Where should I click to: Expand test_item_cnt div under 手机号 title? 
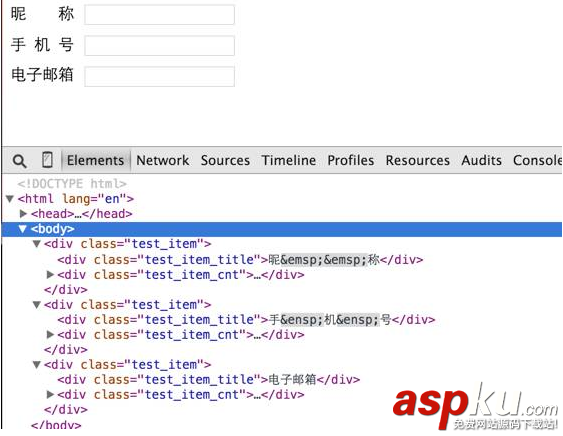50,335
